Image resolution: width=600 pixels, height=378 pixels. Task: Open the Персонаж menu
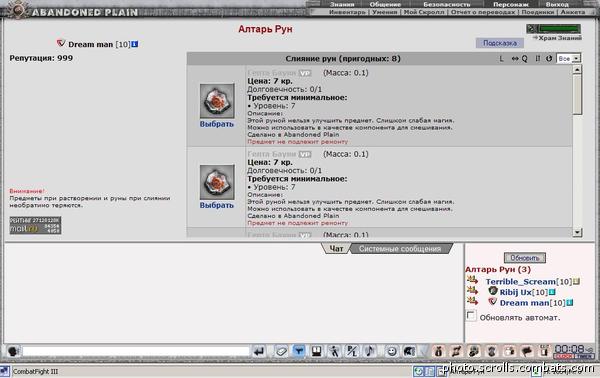click(x=510, y=4)
